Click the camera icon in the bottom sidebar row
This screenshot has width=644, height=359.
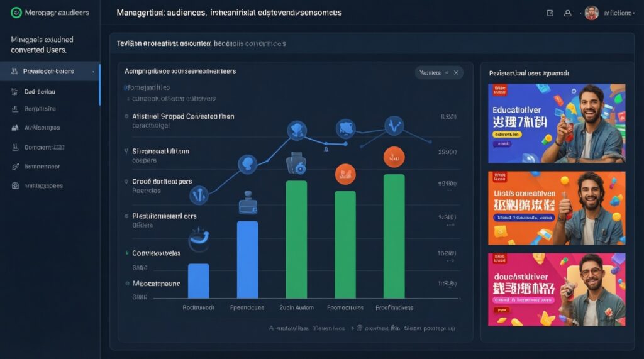[x=14, y=186]
